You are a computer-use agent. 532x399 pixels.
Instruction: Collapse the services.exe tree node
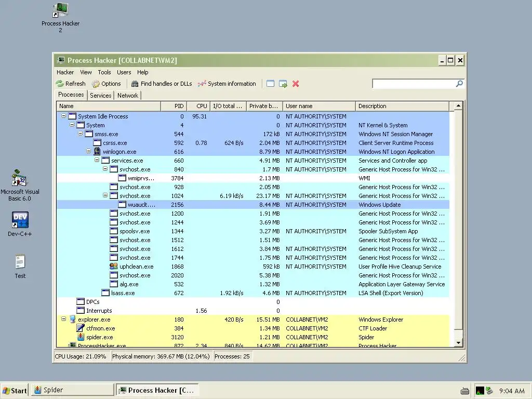97,160
